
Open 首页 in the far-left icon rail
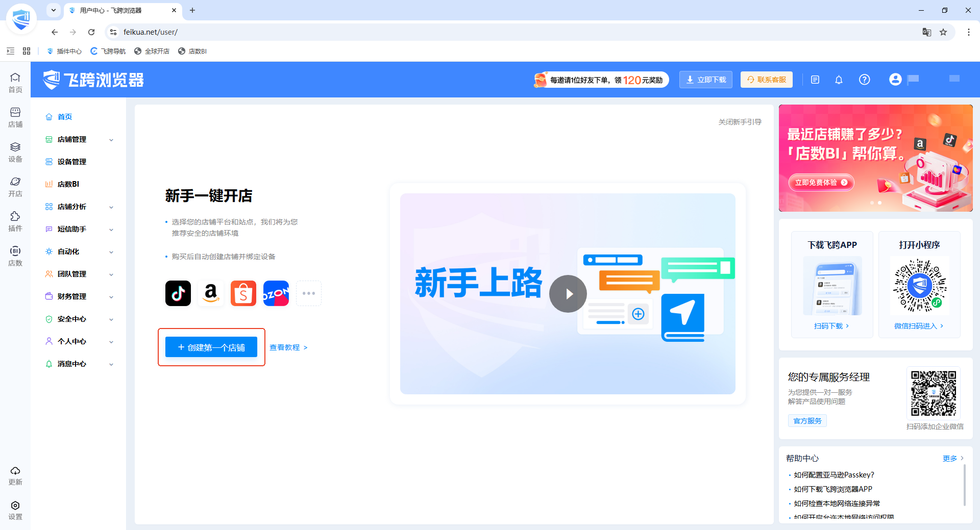pyautogui.click(x=15, y=83)
